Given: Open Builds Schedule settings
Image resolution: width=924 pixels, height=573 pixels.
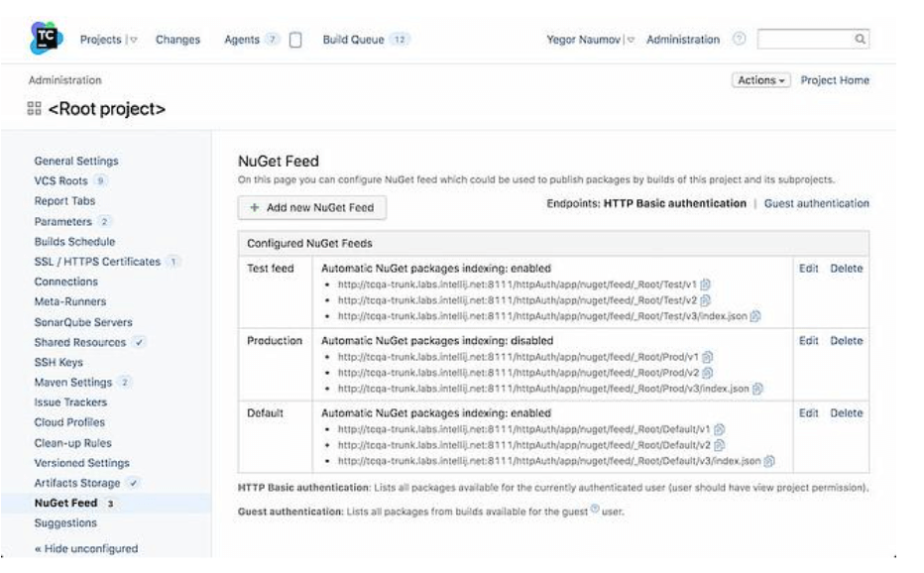Looking at the screenshot, I should point(74,242).
